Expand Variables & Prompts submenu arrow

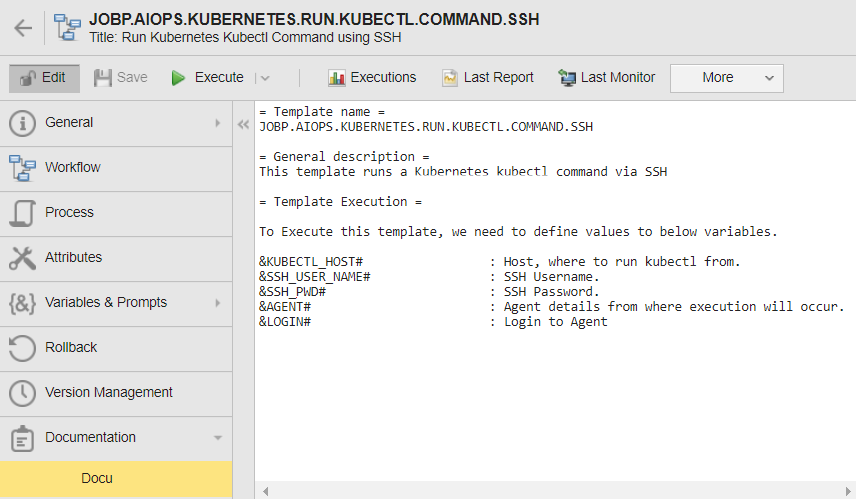pos(217,303)
